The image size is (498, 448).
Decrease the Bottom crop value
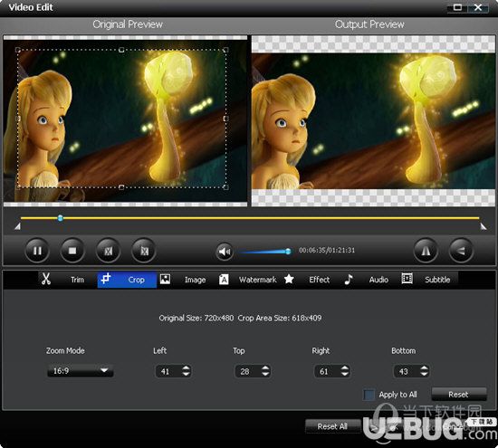point(424,374)
